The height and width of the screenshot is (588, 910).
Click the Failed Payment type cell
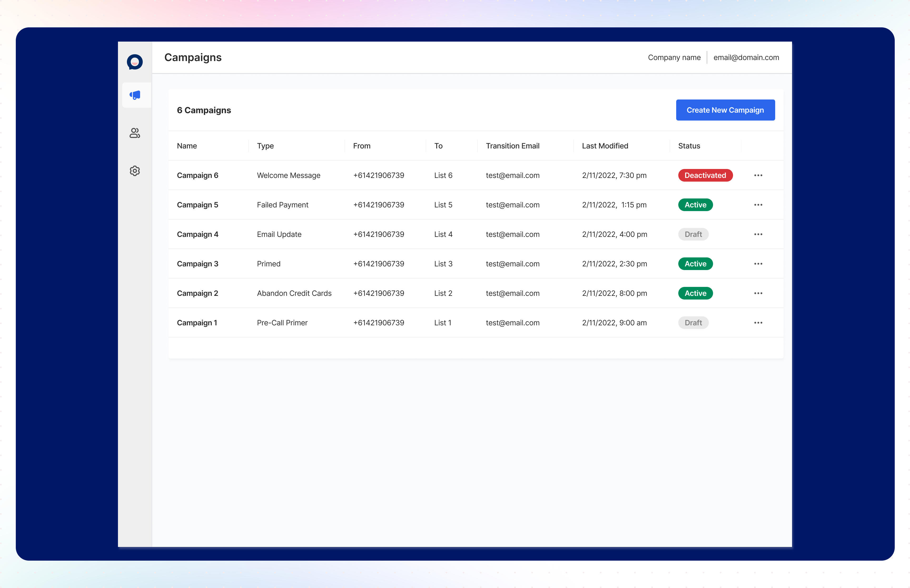282,205
